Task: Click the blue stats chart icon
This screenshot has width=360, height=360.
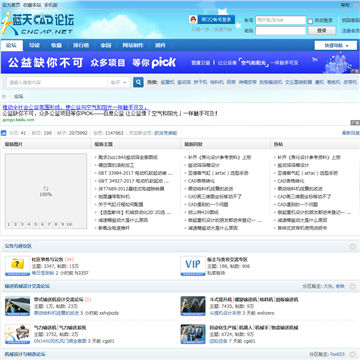Action: (x=4, y=133)
